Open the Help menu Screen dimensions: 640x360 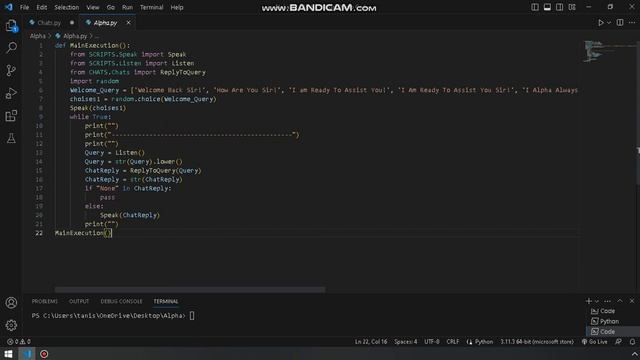point(177,7)
